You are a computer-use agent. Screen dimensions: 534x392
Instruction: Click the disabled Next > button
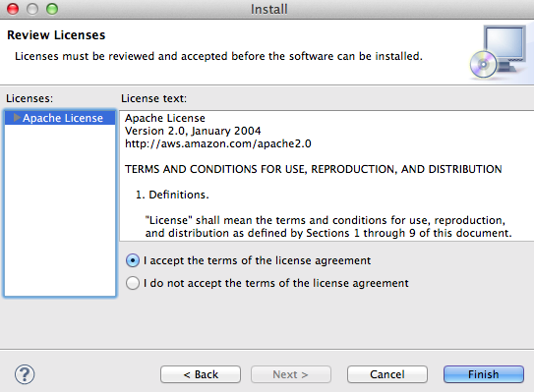pos(291,374)
